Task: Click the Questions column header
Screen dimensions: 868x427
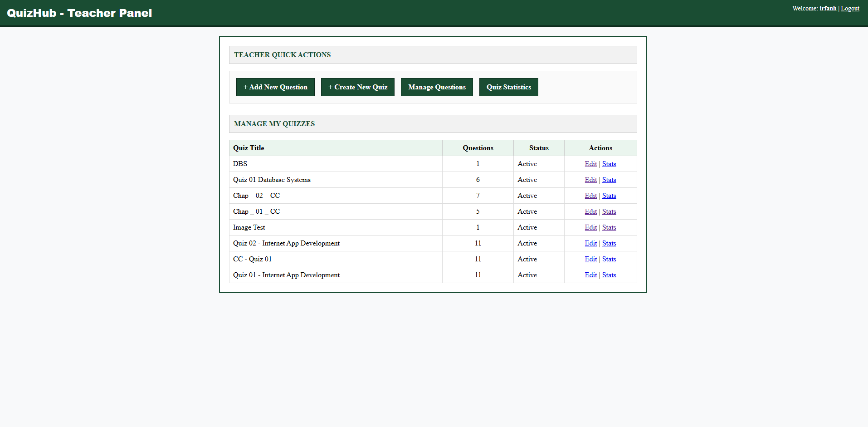Action: (x=478, y=148)
